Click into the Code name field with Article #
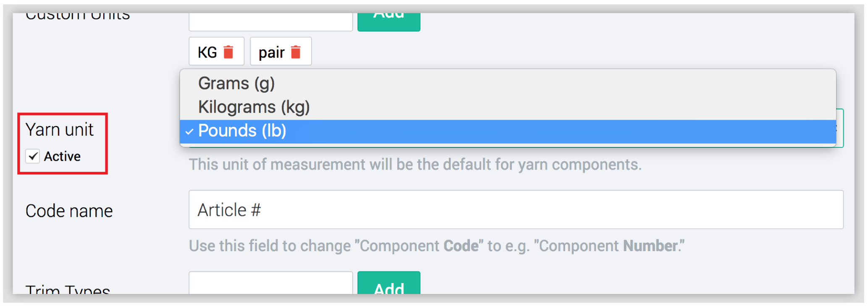 [516, 210]
